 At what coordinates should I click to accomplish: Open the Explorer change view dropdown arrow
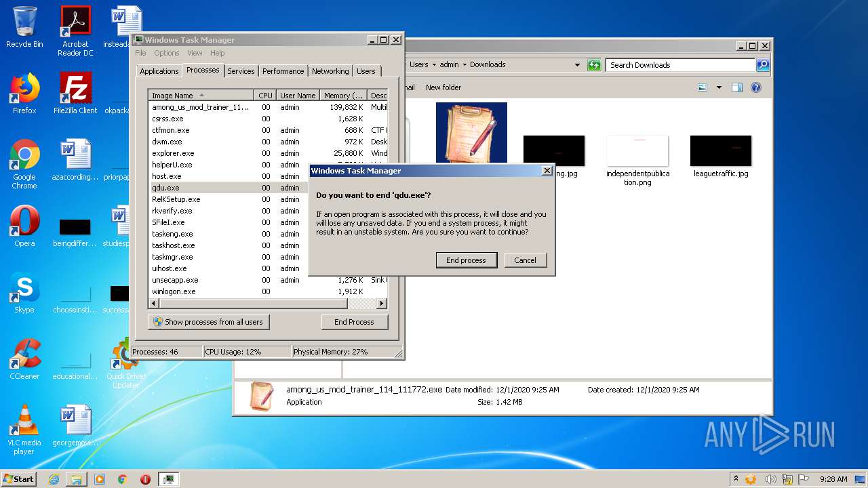tap(719, 87)
